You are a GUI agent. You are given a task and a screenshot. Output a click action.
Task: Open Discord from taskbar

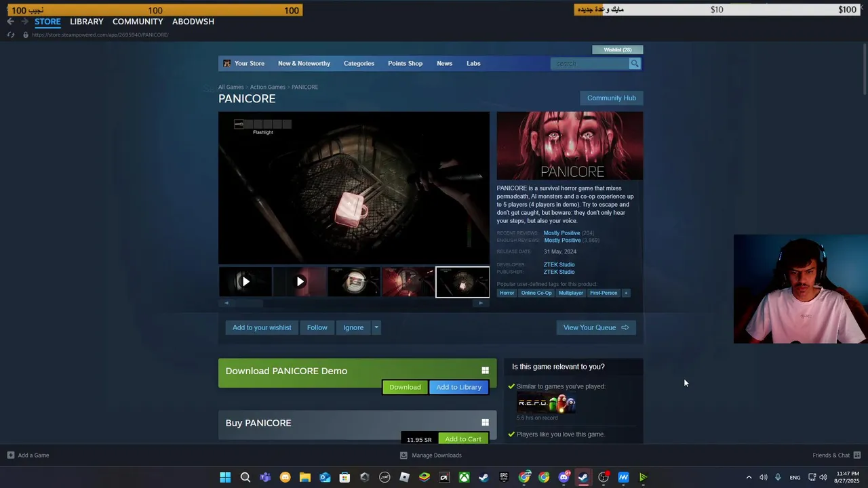point(564,477)
